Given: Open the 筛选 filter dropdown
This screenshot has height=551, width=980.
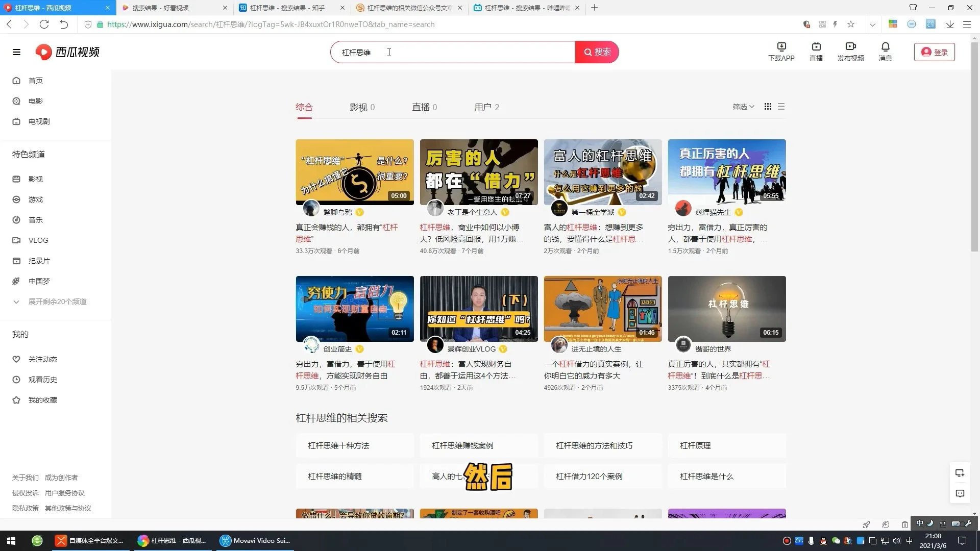Looking at the screenshot, I should [743, 107].
